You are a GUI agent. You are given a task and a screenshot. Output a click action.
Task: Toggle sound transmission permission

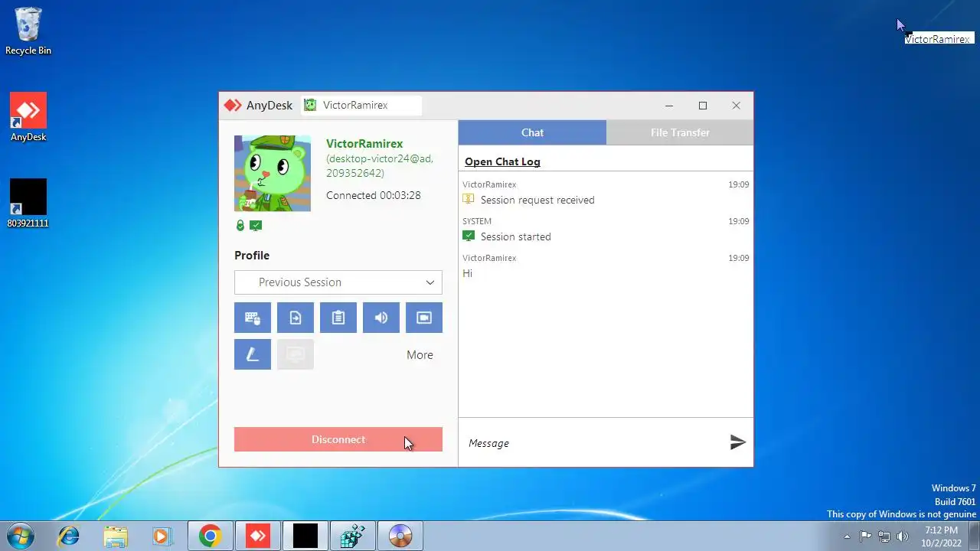click(x=381, y=318)
